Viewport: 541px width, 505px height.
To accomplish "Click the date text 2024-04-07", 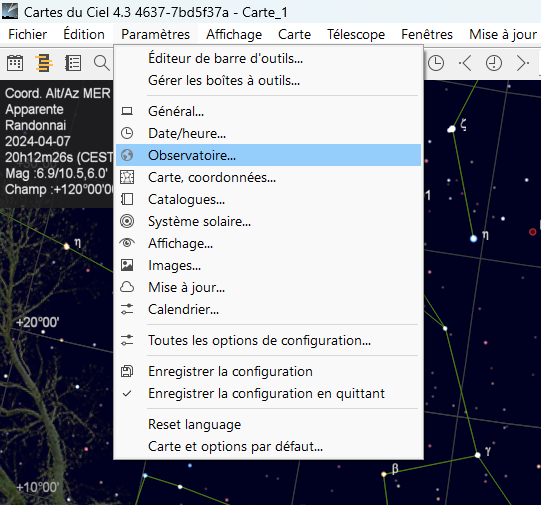I will (38, 141).
